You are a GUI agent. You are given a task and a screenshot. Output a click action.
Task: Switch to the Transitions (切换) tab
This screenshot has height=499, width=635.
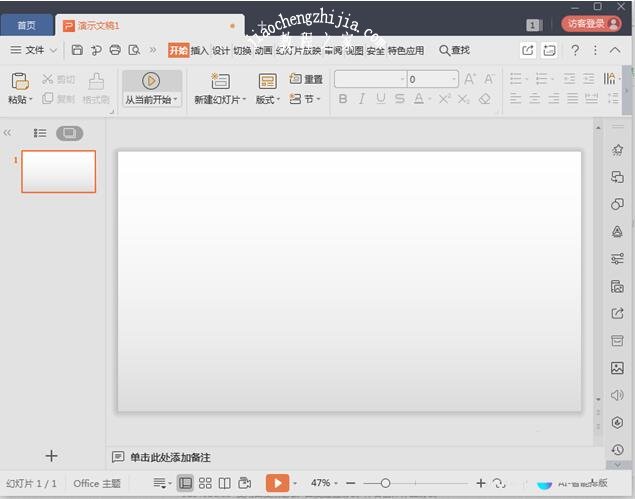(242, 50)
